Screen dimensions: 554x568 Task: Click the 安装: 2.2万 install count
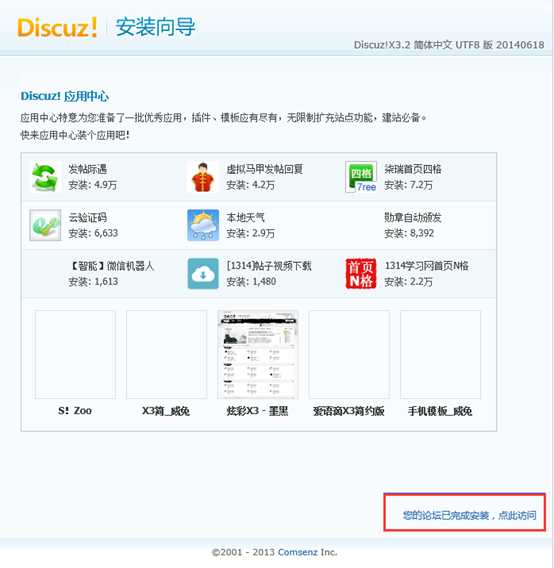coord(409,281)
